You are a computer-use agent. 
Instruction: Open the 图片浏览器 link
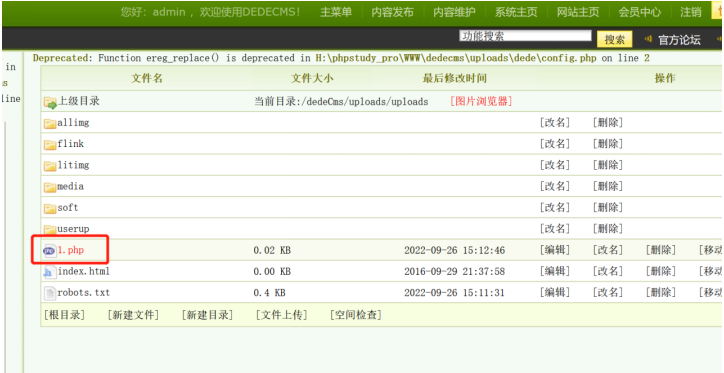pos(481,101)
